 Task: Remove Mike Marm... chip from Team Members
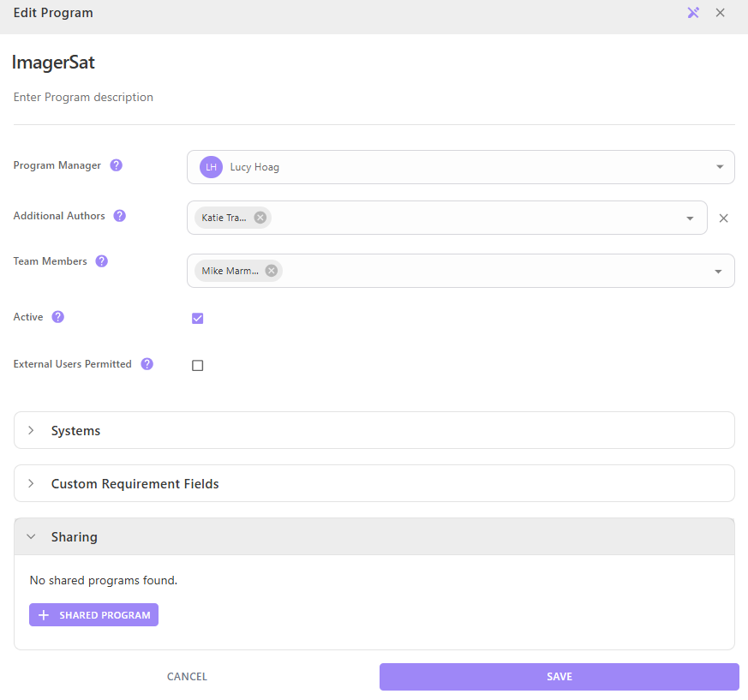point(272,271)
